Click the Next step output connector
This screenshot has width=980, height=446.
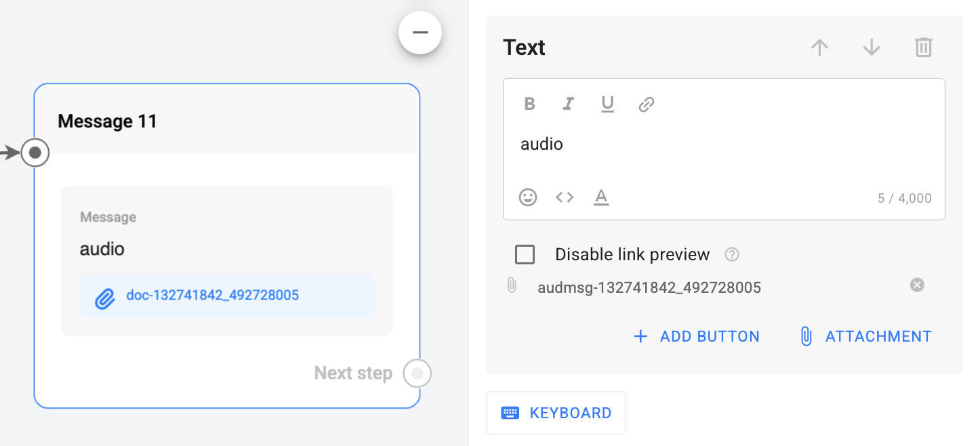417,373
